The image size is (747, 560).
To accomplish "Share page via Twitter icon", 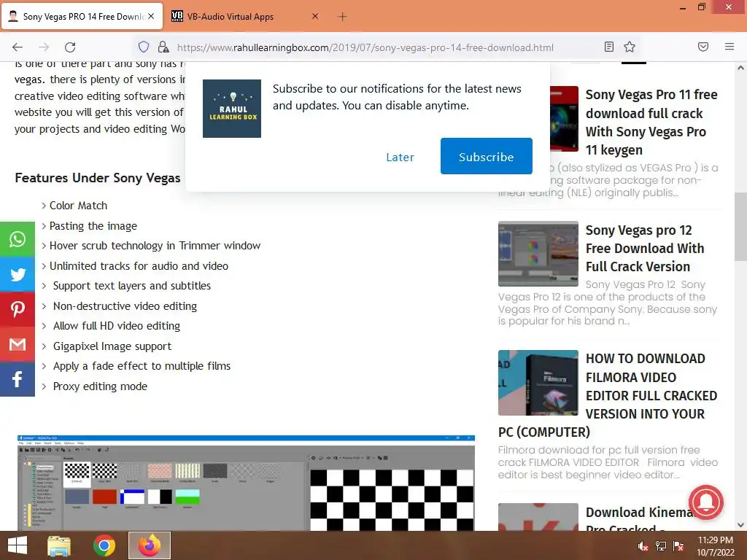I will click(18, 274).
